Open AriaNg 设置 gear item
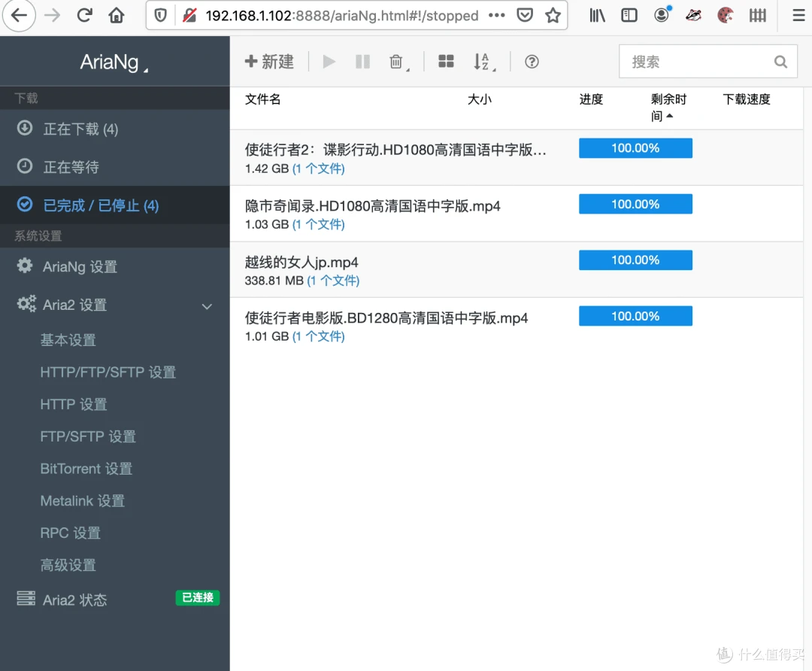The width and height of the screenshot is (812, 671). point(115,266)
